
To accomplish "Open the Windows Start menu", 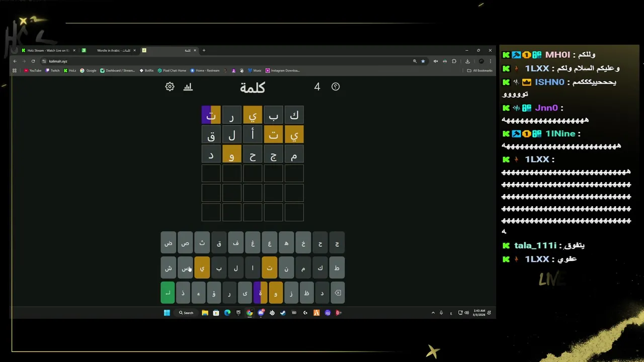I will pyautogui.click(x=167, y=313).
